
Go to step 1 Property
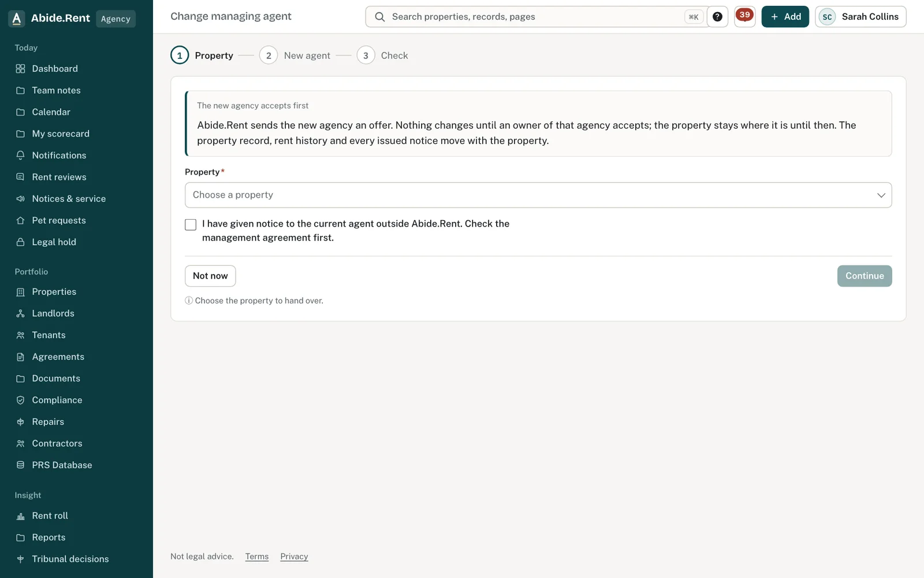(202, 55)
